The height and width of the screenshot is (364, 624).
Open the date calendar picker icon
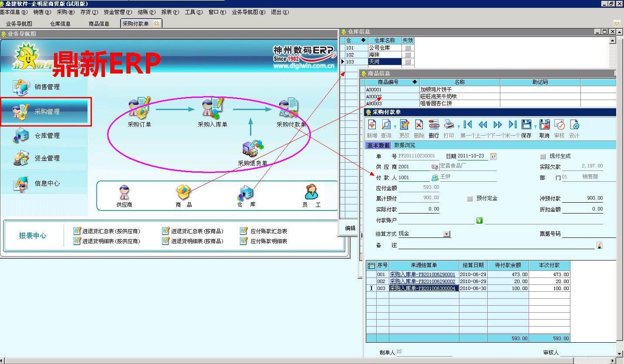pos(493,157)
